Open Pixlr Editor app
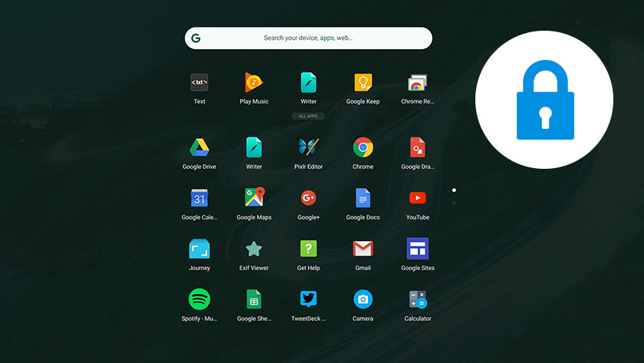 tap(308, 147)
